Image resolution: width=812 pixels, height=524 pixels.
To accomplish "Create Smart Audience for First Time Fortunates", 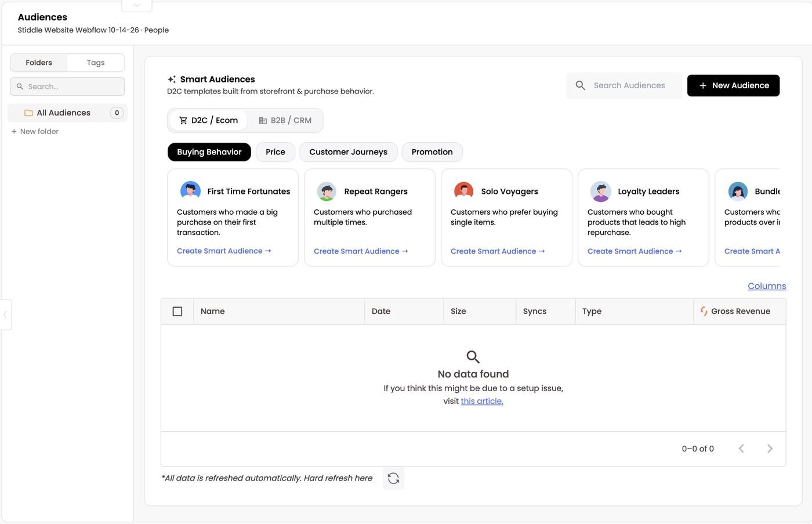I will click(x=224, y=251).
